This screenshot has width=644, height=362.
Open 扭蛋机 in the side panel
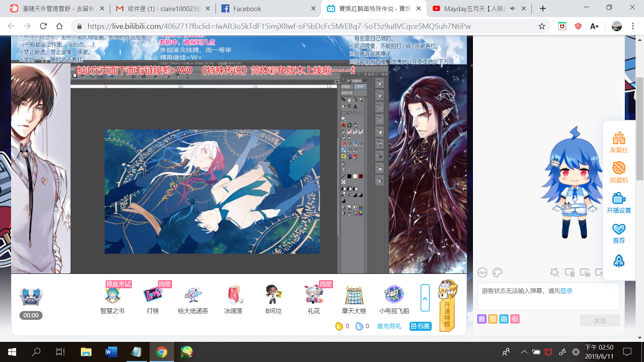pos(619,172)
